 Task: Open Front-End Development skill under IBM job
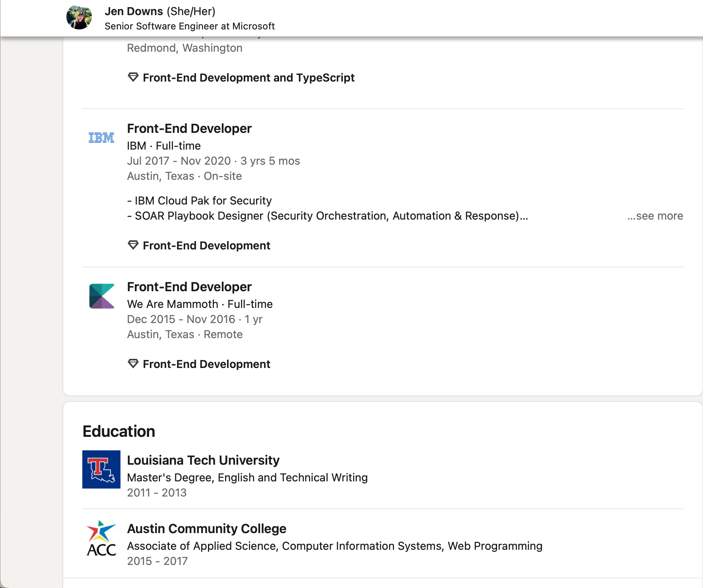coord(206,245)
